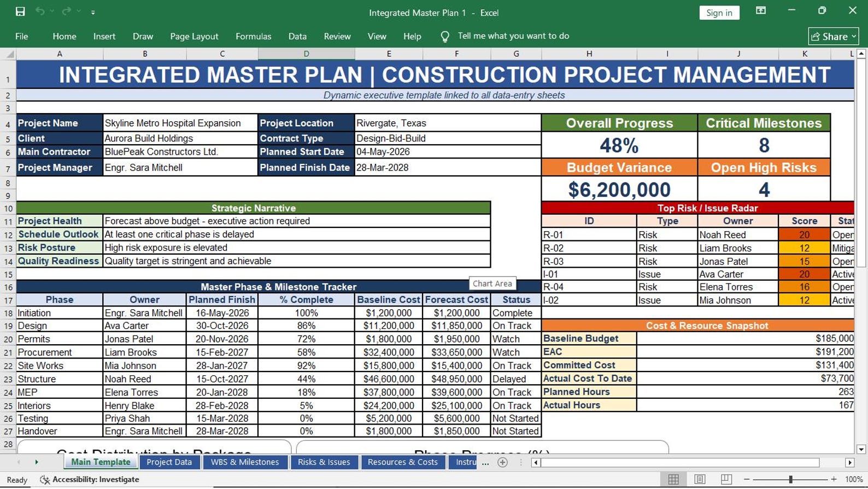Click the Page Break Preview icon
Image resolution: width=868 pixels, height=489 pixels.
click(726, 479)
